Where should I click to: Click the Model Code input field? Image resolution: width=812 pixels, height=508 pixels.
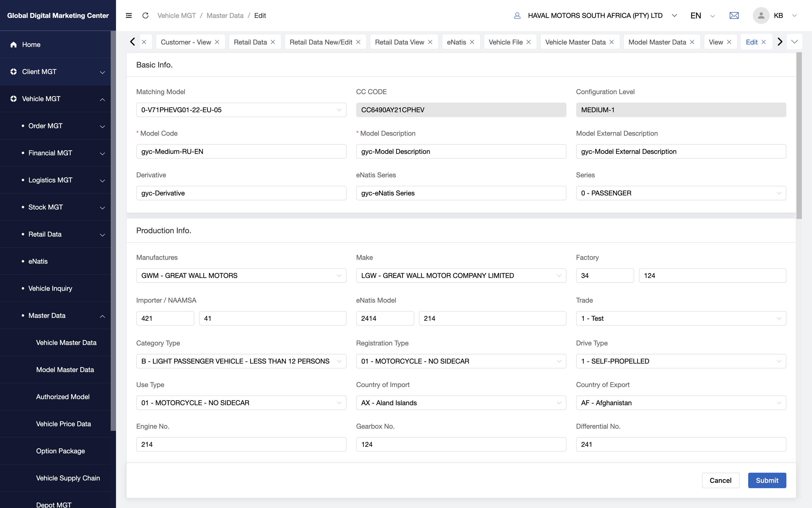241,151
